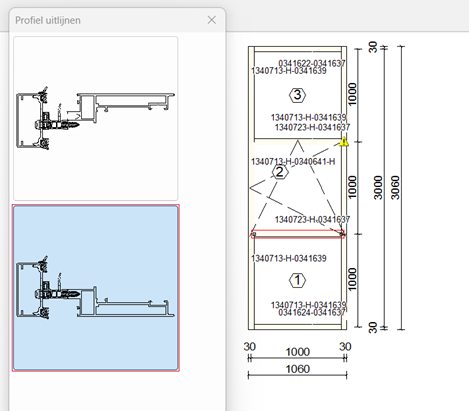Choose the highlighted lower profile alignment thumbnail

(x=96, y=288)
